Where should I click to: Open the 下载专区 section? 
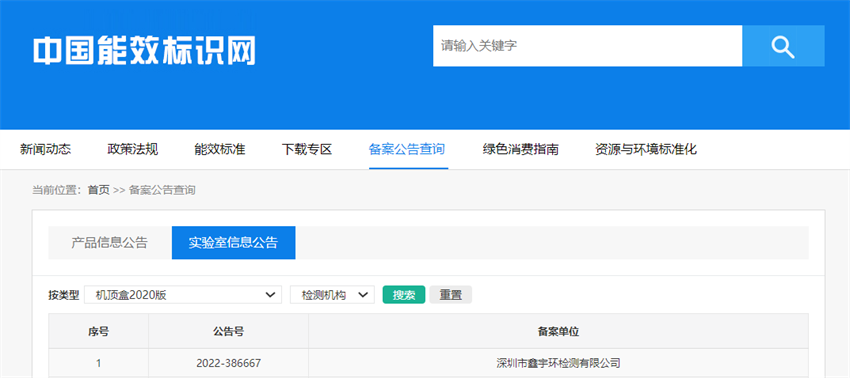tap(307, 149)
